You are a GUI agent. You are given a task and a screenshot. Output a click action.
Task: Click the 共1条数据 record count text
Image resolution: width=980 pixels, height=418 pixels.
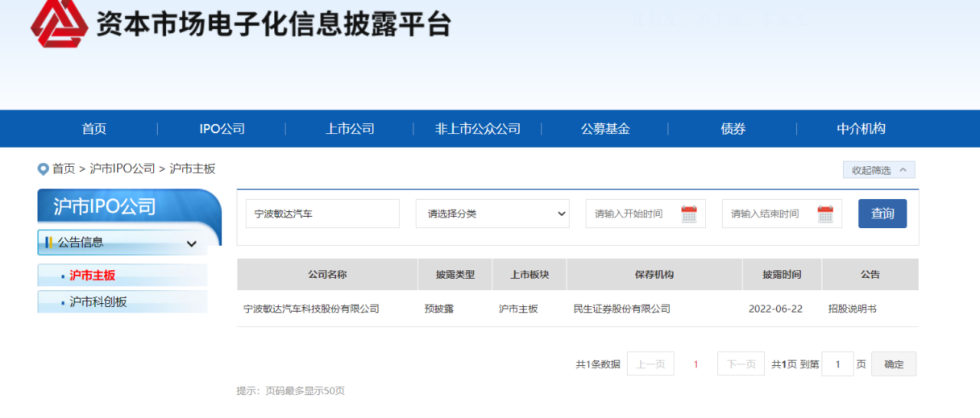(598, 364)
